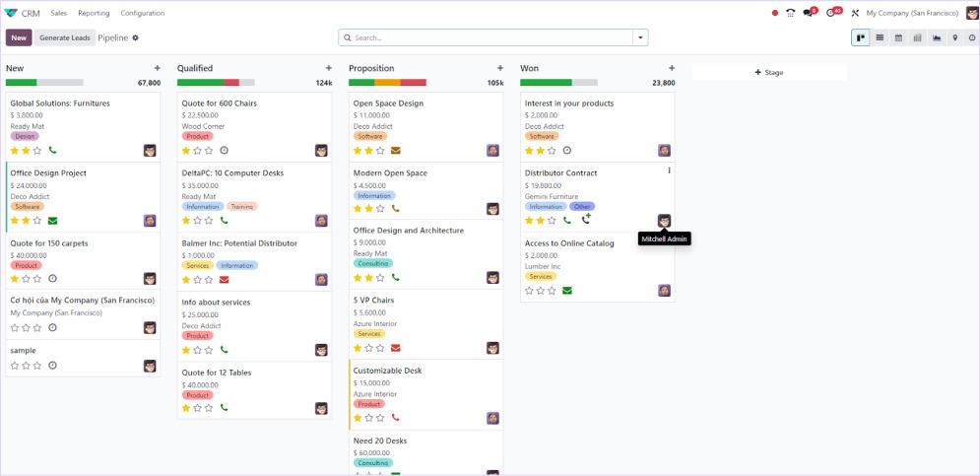
Task: Click phone activity icon on DeltaPC: 10 Computer Desks
Action: click(x=225, y=220)
